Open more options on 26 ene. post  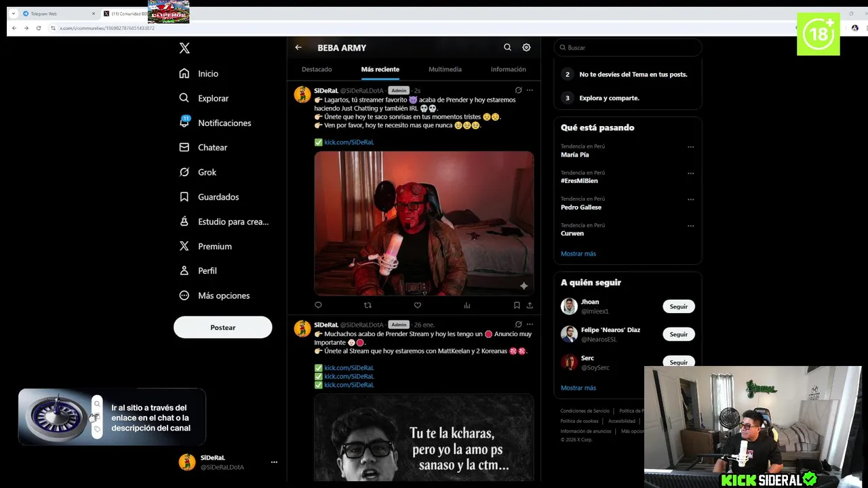coord(530,325)
